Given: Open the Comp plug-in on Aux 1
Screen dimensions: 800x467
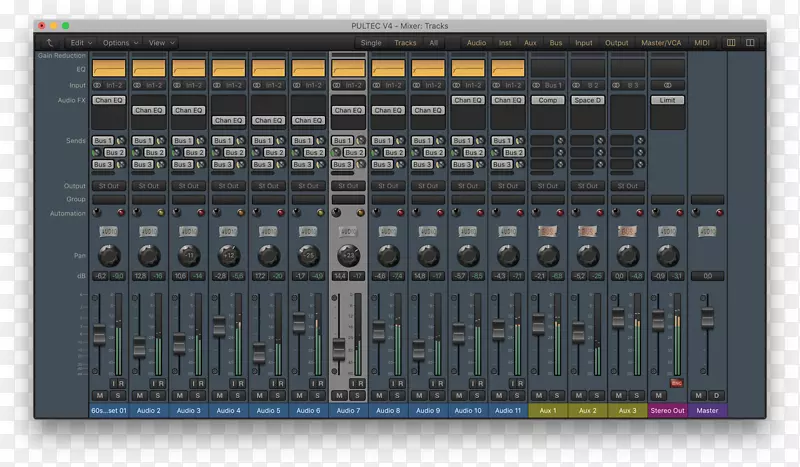Looking at the screenshot, I should tap(547, 100).
